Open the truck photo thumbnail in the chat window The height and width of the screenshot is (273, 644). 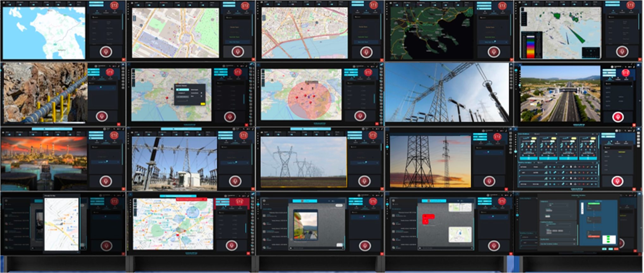pyautogui.click(x=305, y=225)
